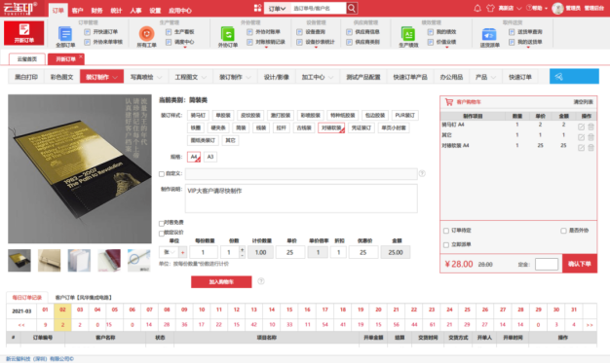610x364 pixels.
Task: Click the magnifier search icon in header
Action: tap(352, 8)
